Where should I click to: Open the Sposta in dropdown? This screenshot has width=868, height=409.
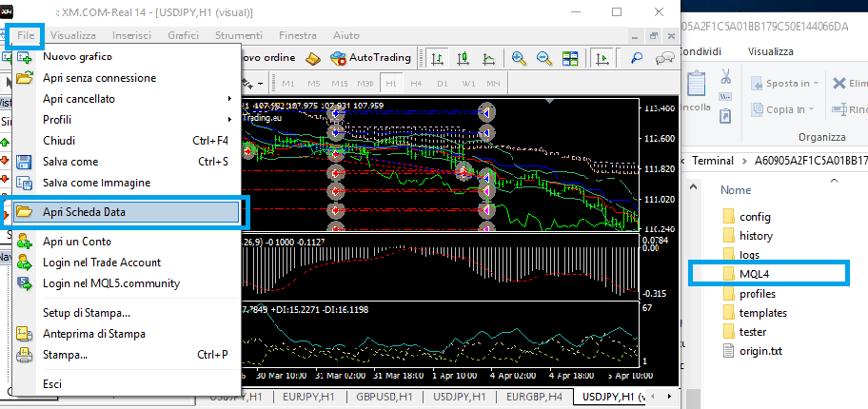[784, 84]
